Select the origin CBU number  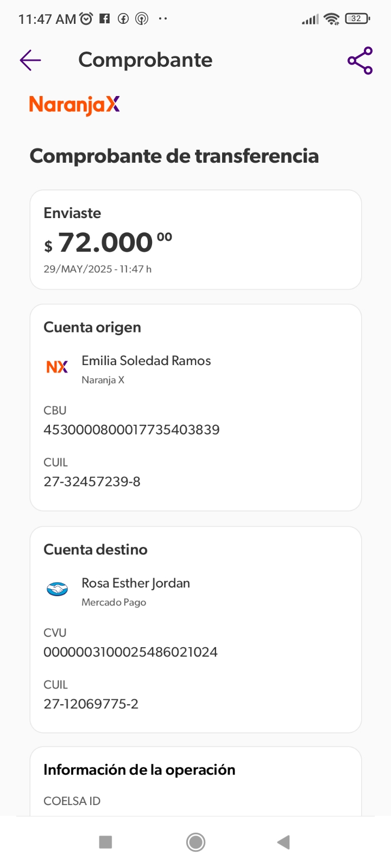pyautogui.click(x=131, y=430)
